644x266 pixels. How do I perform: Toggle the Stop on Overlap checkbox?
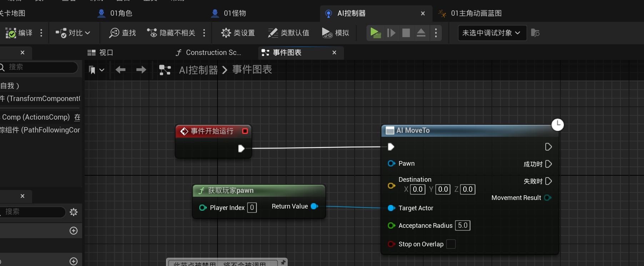pos(451,244)
